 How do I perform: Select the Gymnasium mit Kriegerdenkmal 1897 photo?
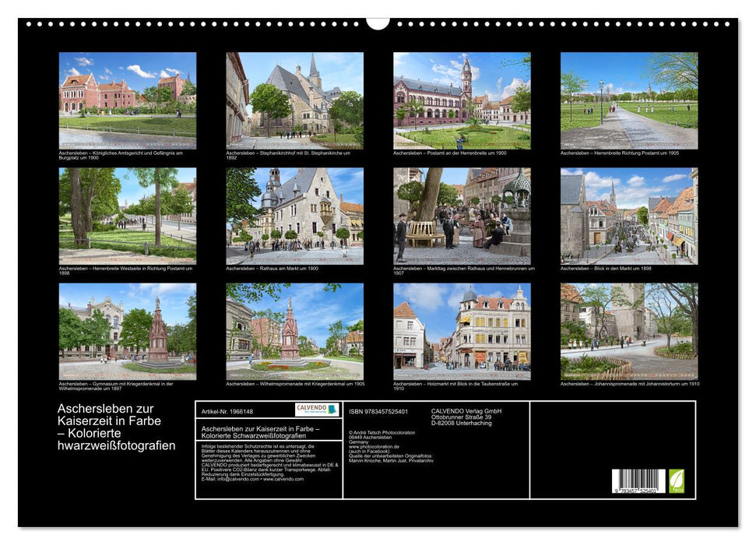point(128,331)
